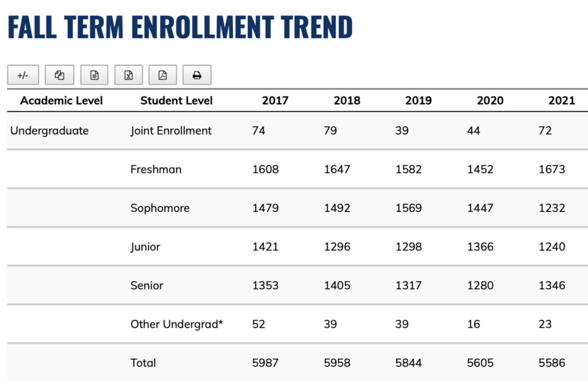Click the Sophomore row label
Image resolution: width=588 pixels, height=381 pixels.
pyautogui.click(x=160, y=208)
